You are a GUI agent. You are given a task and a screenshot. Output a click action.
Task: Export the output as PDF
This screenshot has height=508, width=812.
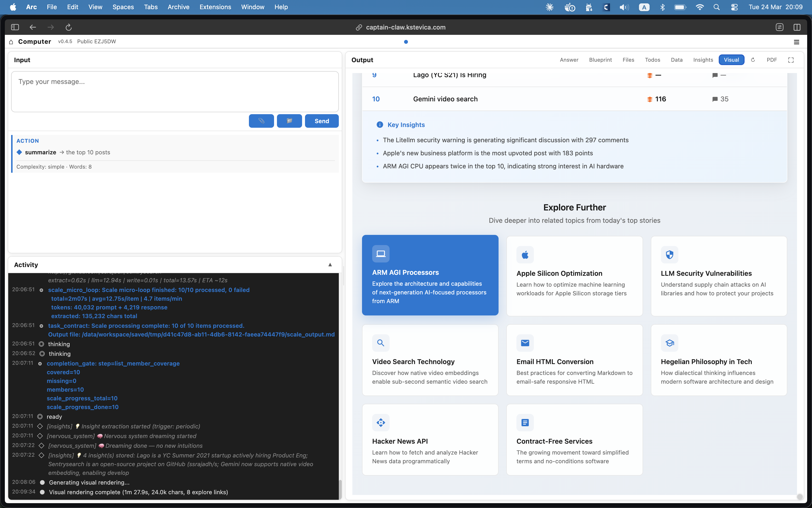coord(771,60)
